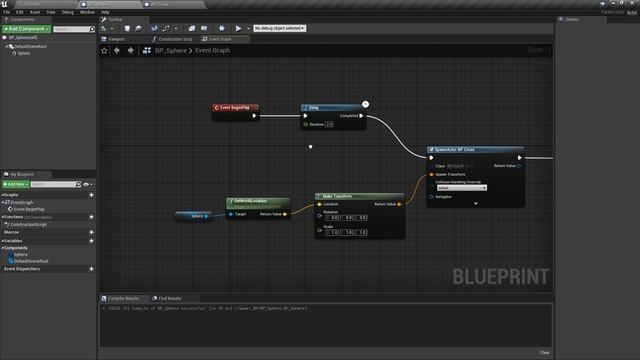
Task: Collapse the Components section in My Blueprint
Action: click(2, 248)
